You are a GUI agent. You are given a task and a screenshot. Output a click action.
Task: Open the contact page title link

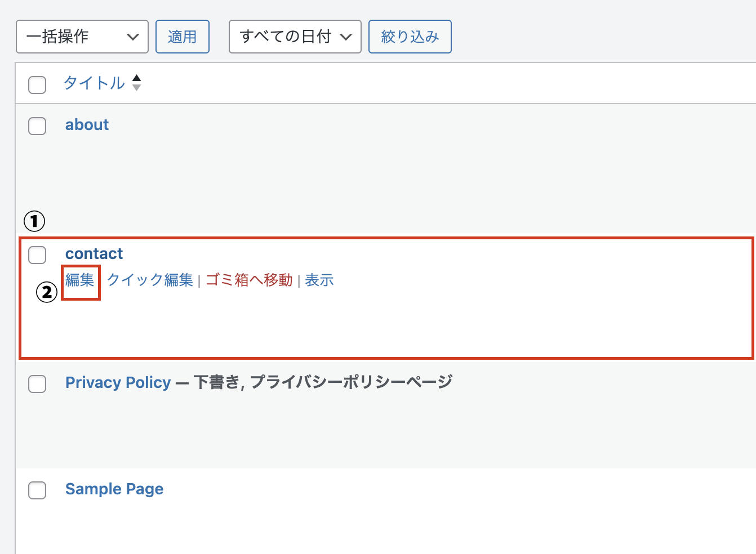(94, 254)
